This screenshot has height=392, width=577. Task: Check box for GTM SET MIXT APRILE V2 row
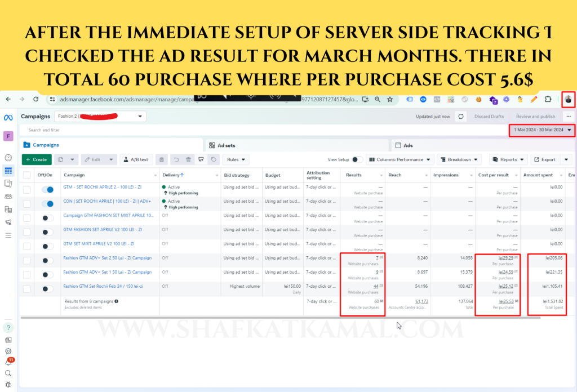click(27, 246)
